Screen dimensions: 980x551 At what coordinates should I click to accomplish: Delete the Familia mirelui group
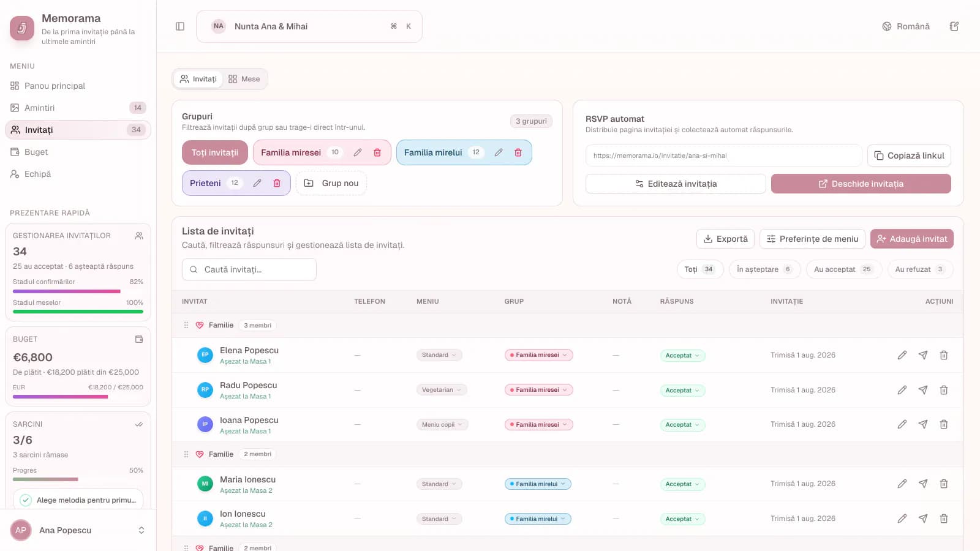(x=518, y=152)
